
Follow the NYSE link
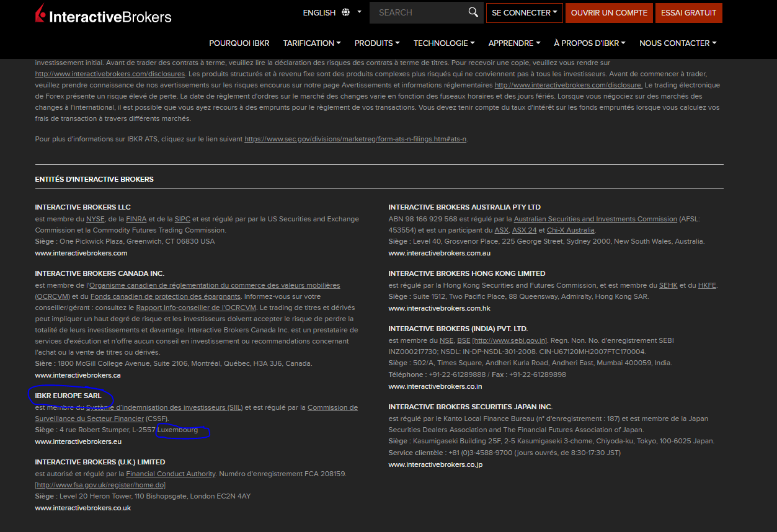click(95, 219)
